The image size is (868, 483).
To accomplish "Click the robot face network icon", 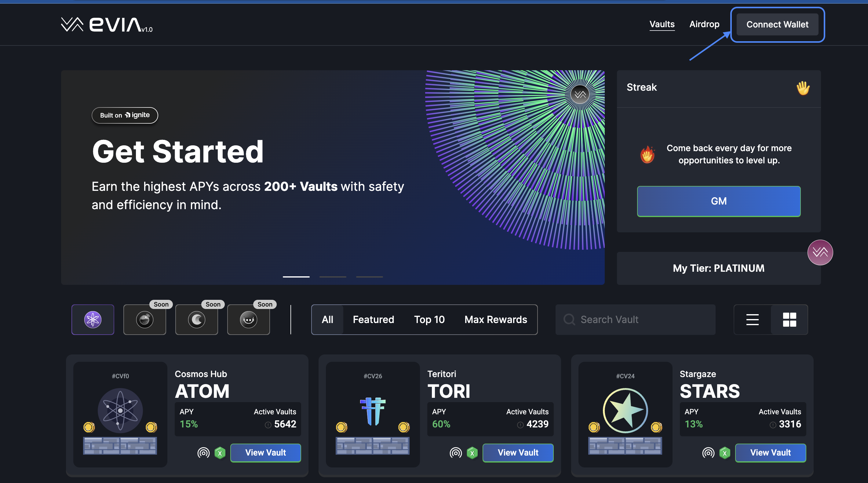I will point(248,319).
